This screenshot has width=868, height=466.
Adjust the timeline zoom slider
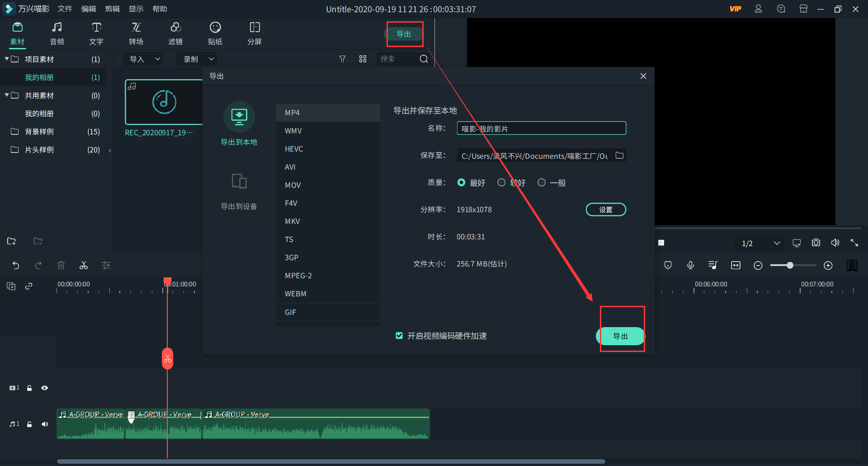[x=790, y=266]
